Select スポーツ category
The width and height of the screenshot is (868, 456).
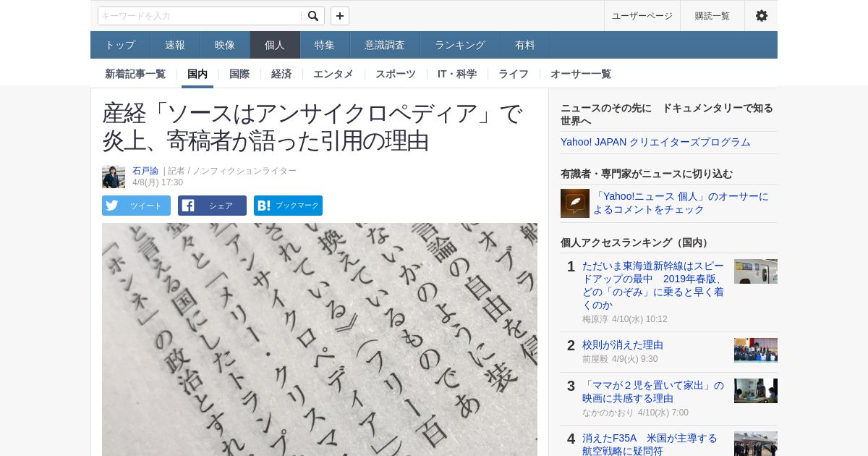pos(396,74)
